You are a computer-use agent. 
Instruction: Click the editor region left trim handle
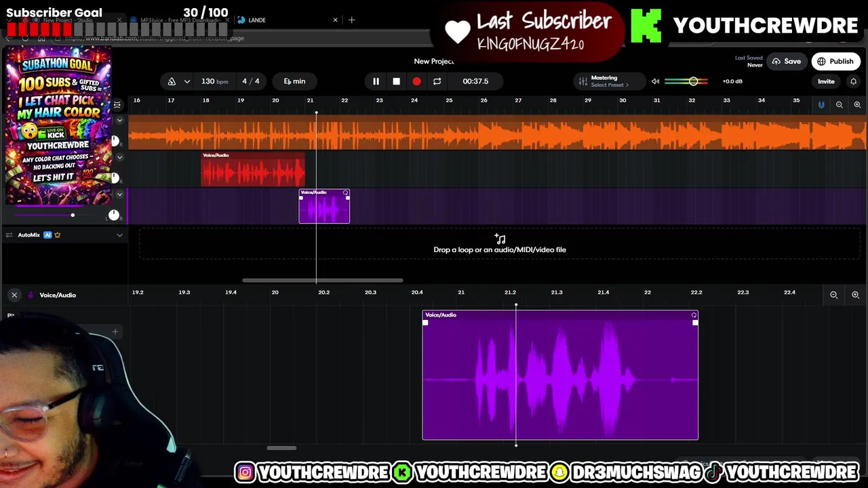click(x=425, y=323)
